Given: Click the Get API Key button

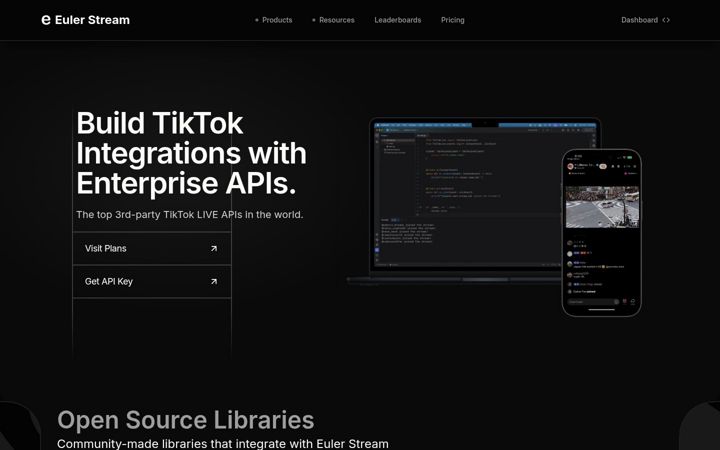Looking at the screenshot, I should (152, 281).
